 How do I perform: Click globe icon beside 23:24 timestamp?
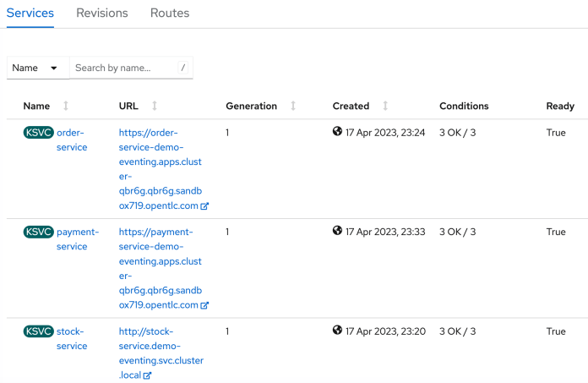tap(337, 131)
